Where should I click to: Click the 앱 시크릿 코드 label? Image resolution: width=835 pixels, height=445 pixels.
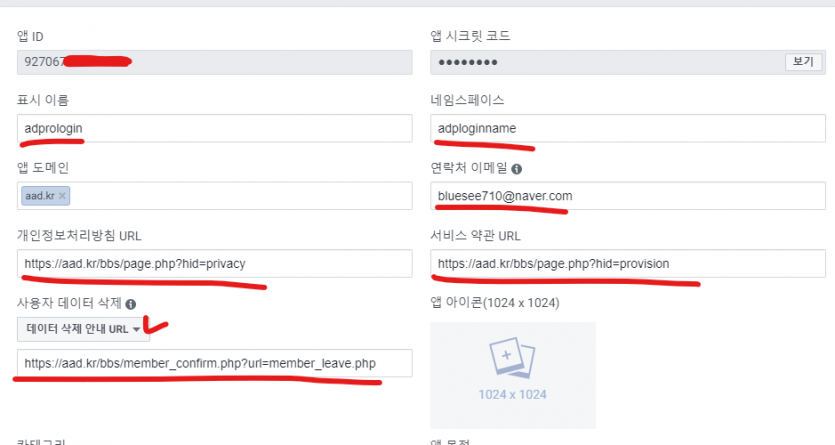[x=470, y=37]
